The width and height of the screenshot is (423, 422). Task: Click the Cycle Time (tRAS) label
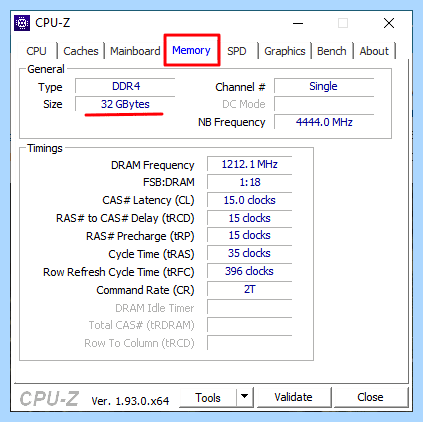tap(151, 254)
